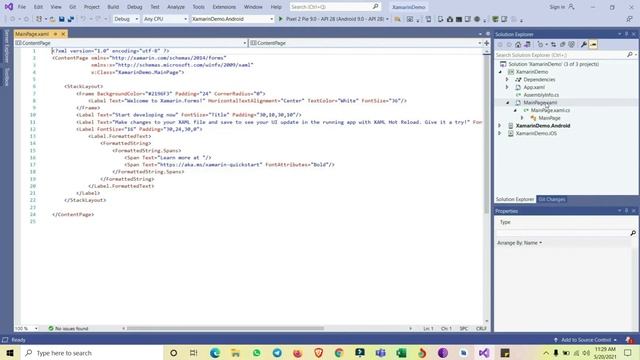Switch to the Solution Explorer bottom tab
Viewport: 640px width, 360px height.
[x=515, y=199]
